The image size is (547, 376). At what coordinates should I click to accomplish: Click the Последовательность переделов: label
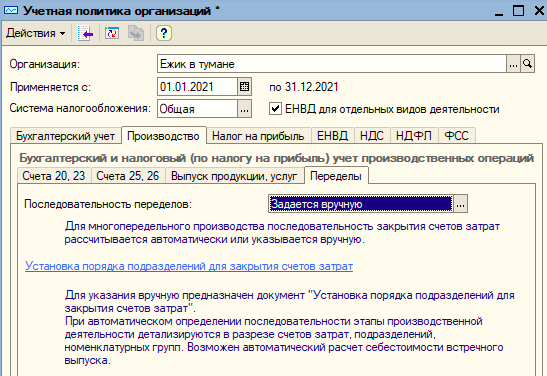[x=108, y=204]
